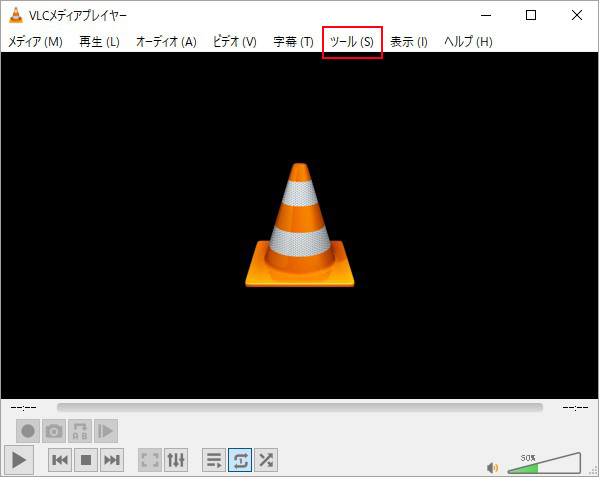Click the elapsed time label
This screenshot has height=477, width=599.
[24, 407]
